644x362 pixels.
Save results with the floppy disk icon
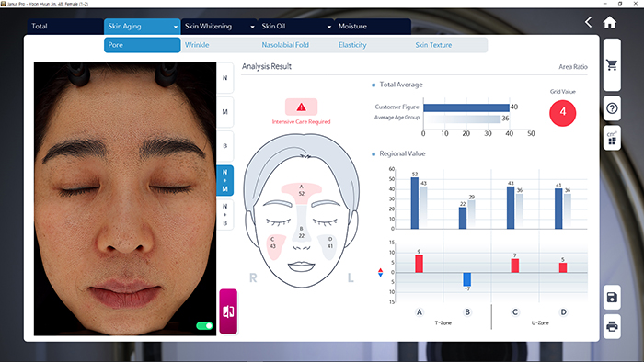(x=612, y=297)
